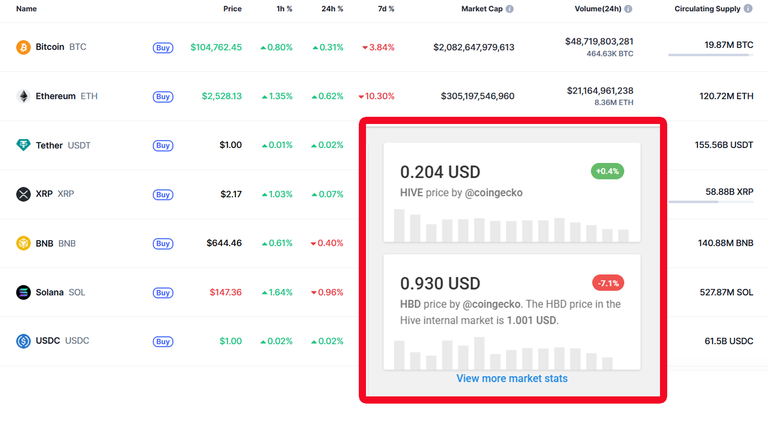Open the USDC coin name link
768x432 pixels.
click(x=48, y=341)
